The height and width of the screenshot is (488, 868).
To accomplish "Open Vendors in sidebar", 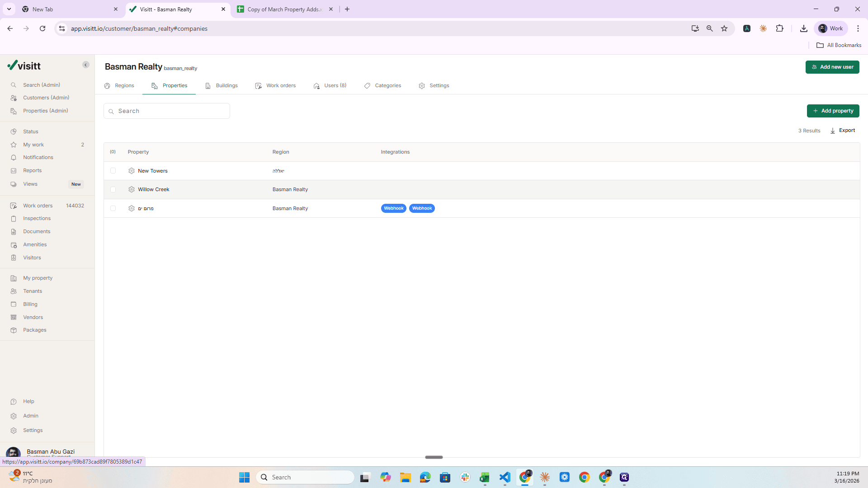I will tap(33, 317).
